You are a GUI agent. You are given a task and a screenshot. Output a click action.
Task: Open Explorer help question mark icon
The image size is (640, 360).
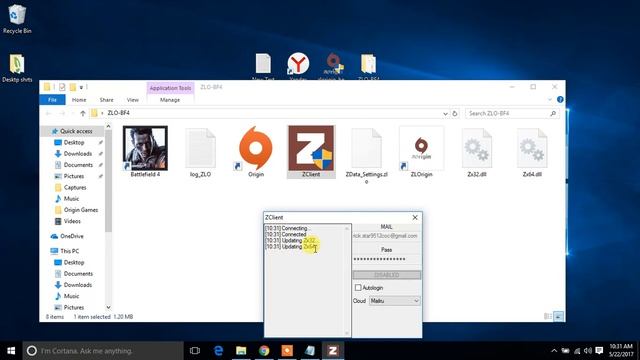point(560,100)
